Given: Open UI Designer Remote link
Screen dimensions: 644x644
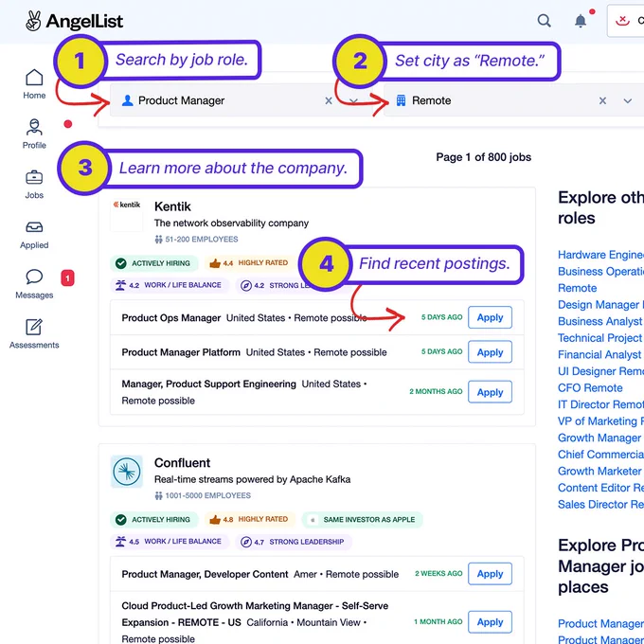Looking at the screenshot, I should [600, 371].
